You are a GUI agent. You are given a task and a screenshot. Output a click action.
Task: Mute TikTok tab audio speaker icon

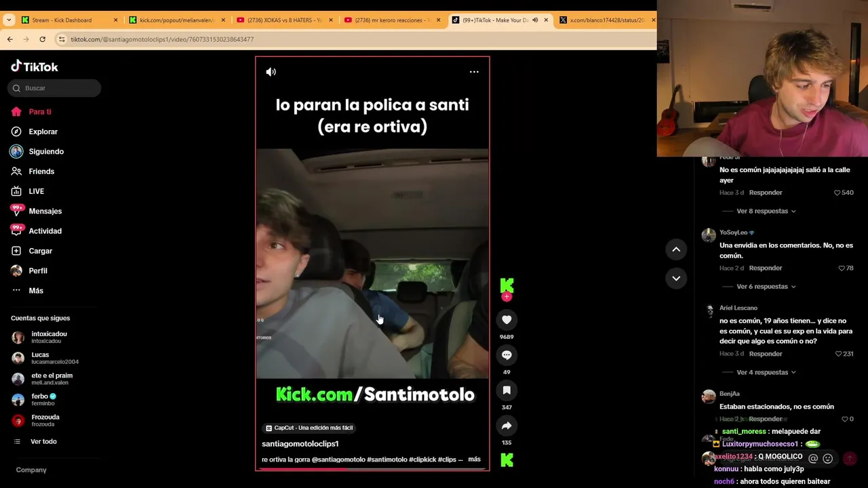[x=535, y=20]
